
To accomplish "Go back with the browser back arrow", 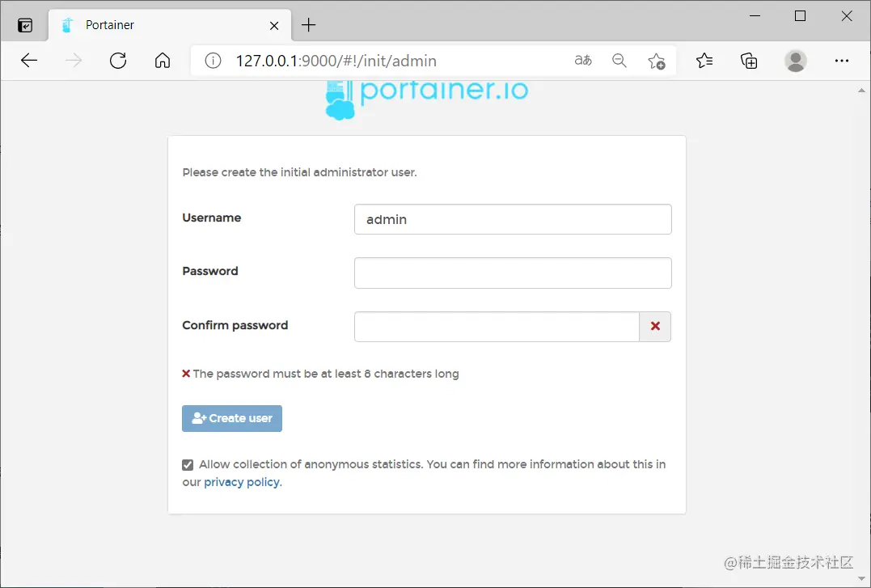I will (29, 60).
